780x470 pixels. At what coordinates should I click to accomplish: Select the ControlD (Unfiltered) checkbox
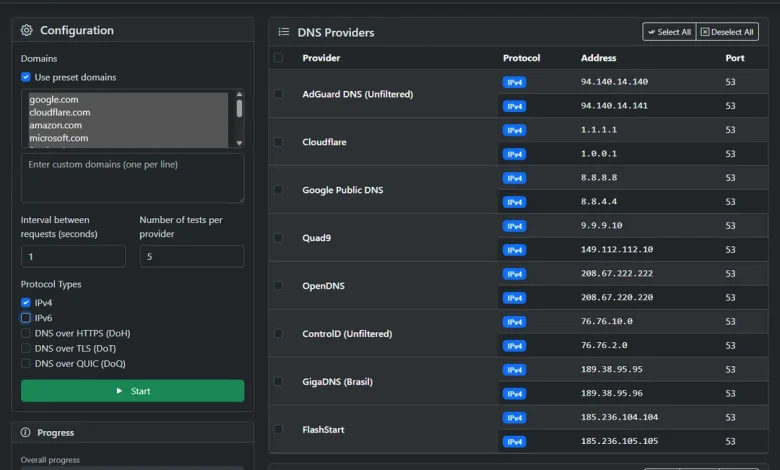click(279, 333)
